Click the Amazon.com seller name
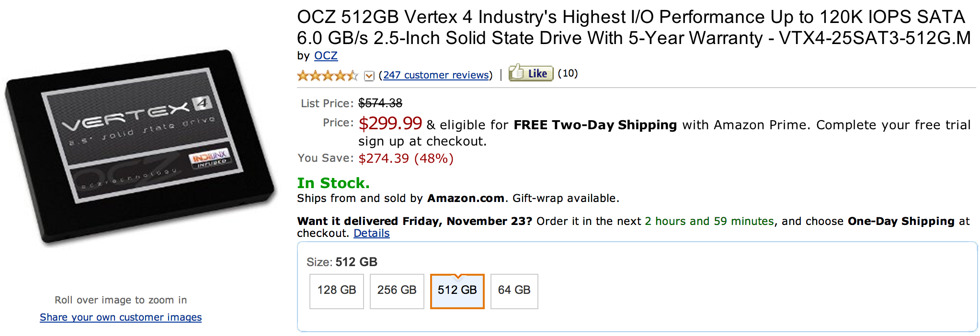The height and width of the screenshot is (336, 980). click(465, 198)
